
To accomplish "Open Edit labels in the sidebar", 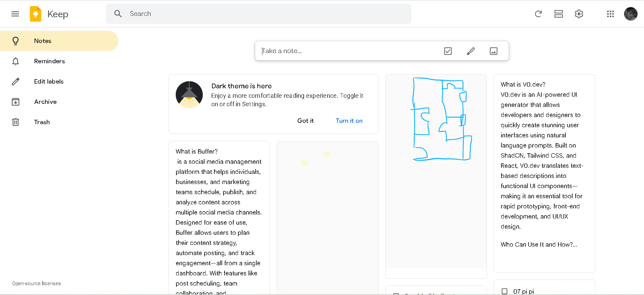I will pos(59,82).
